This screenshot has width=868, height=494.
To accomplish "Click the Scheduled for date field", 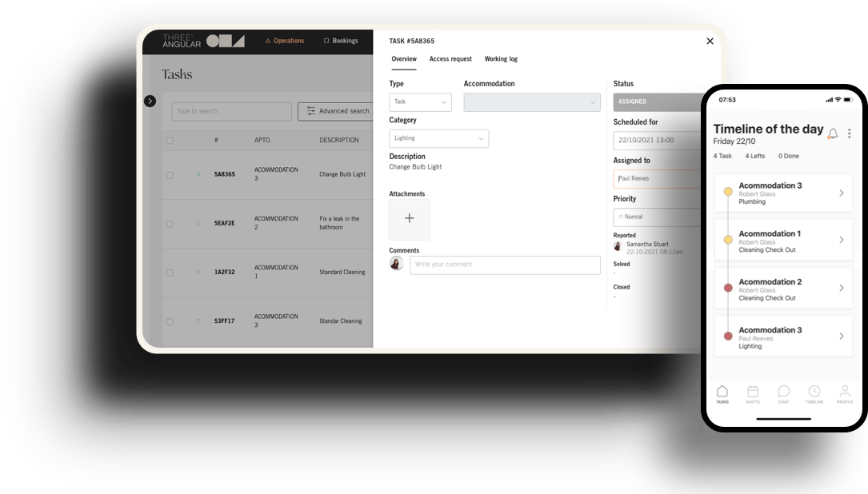I will (x=657, y=141).
